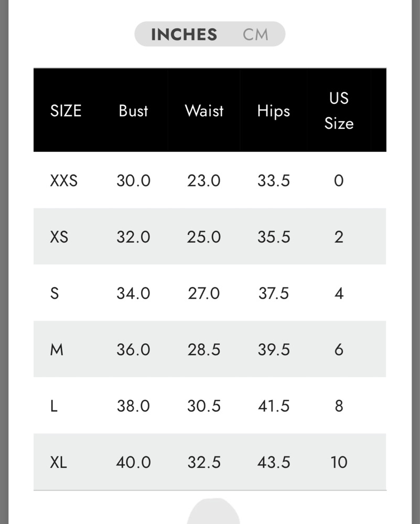Click the Waist column header
This screenshot has width=420, height=524.
pos(204,111)
